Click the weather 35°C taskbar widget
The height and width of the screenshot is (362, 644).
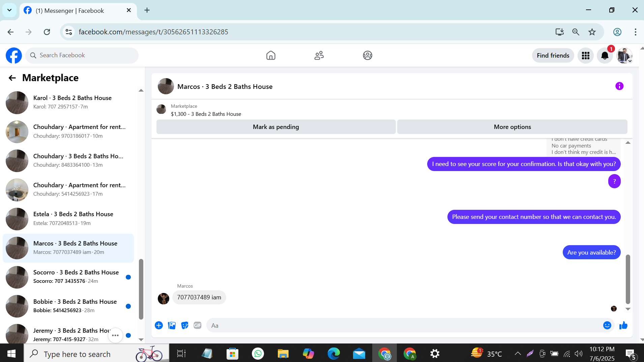(x=487, y=354)
